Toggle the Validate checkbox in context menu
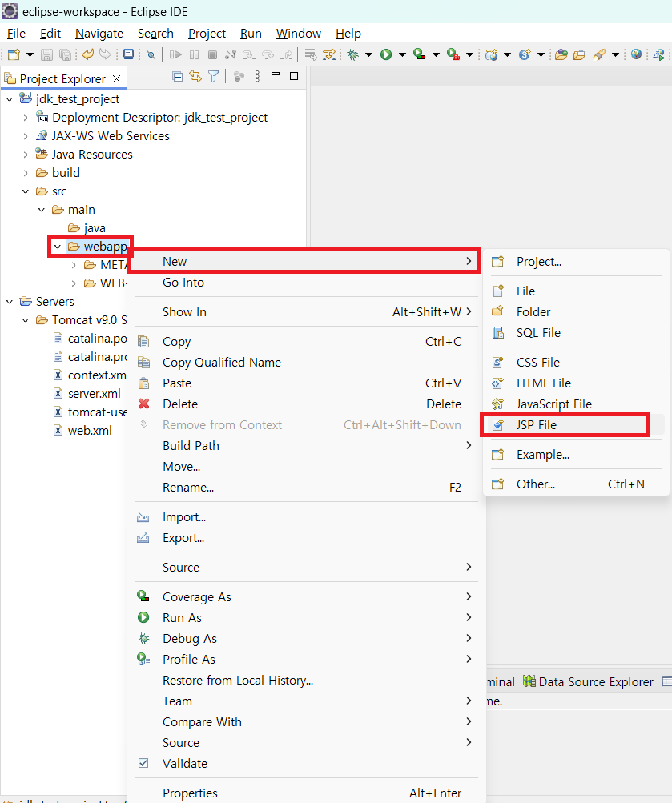The height and width of the screenshot is (803, 672). tap(143, 763)
